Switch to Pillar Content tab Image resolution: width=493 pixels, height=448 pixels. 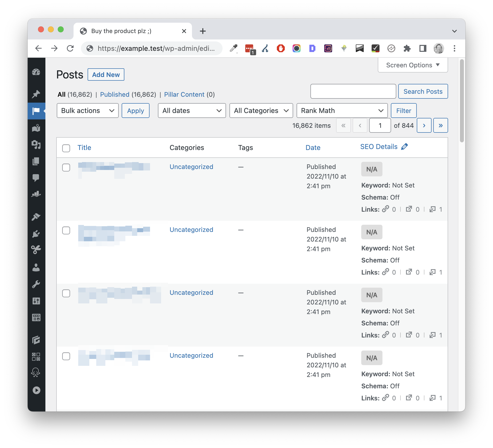184,94
